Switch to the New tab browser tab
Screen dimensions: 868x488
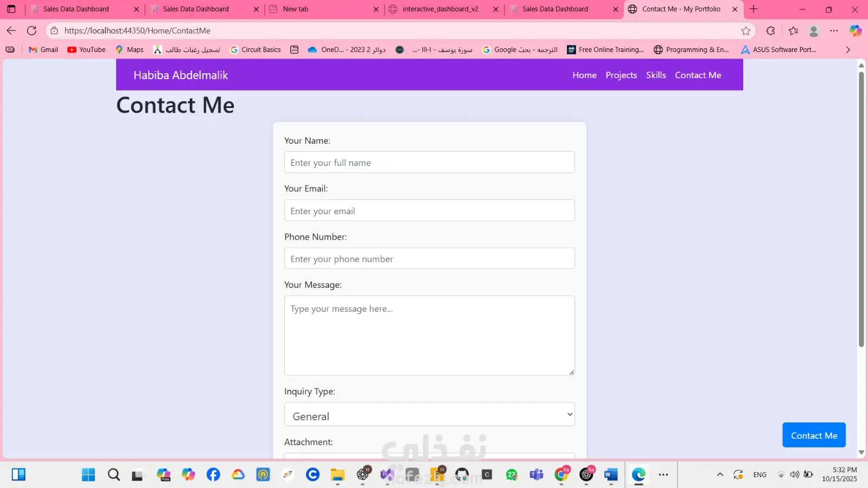(x=324, y=9)
